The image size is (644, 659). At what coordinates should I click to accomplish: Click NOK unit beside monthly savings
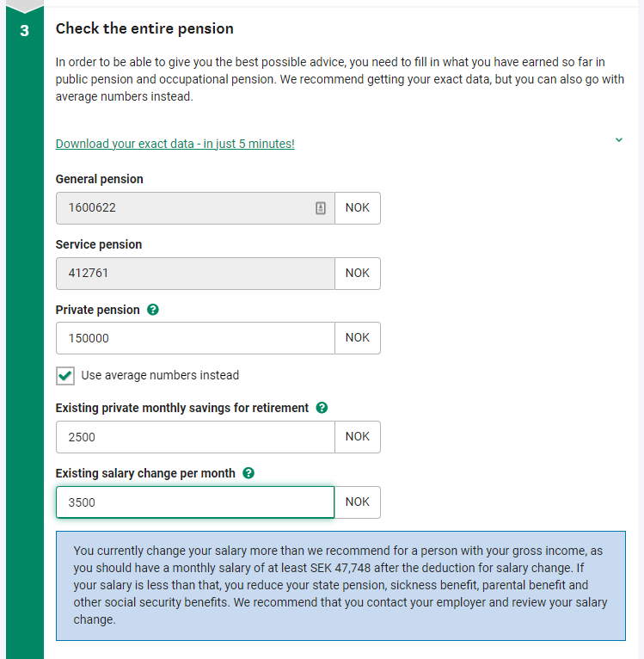point(357,437)
